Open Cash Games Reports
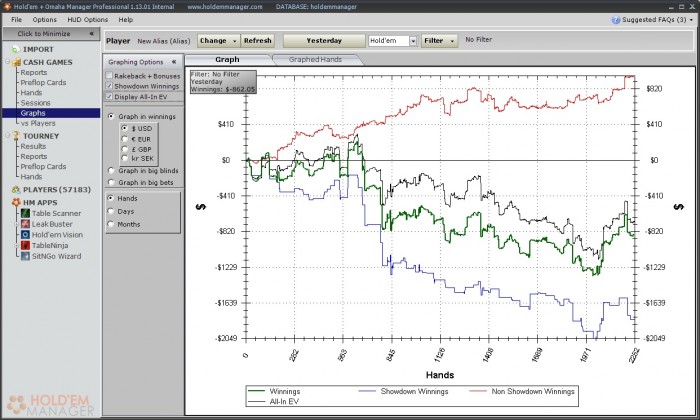The height and width of the screenshot is (420, 700). click(x=33, y=72)
